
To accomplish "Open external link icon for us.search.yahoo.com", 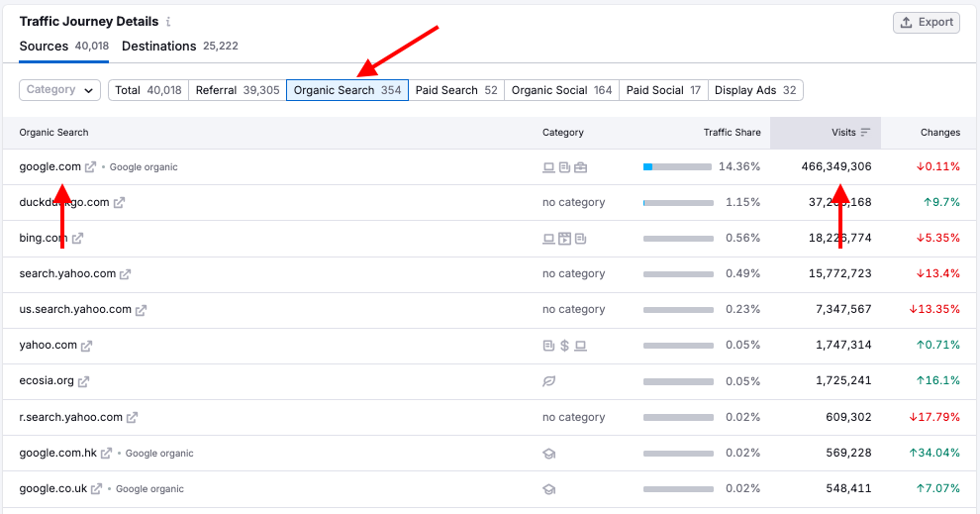I will (142, 310).
